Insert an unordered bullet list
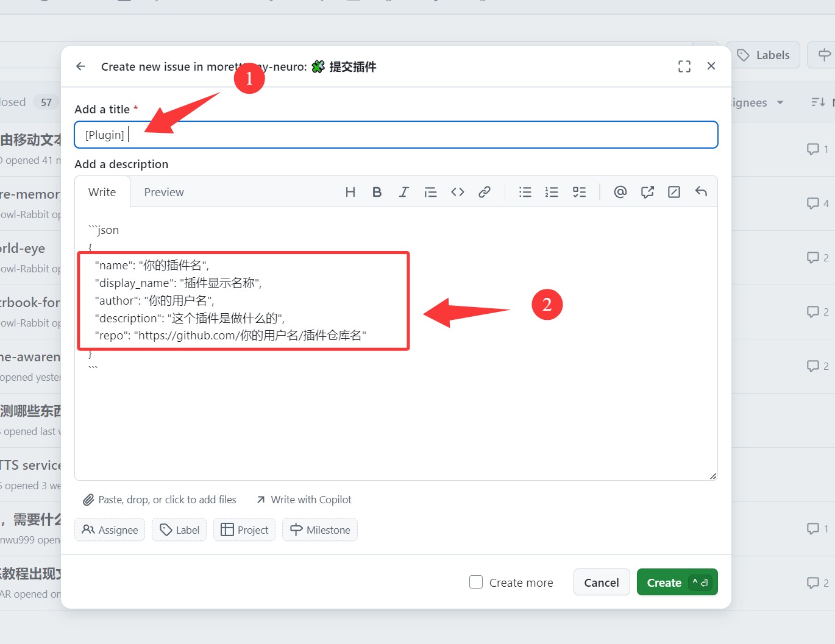835x644 pixels. [x=525, y=193]
